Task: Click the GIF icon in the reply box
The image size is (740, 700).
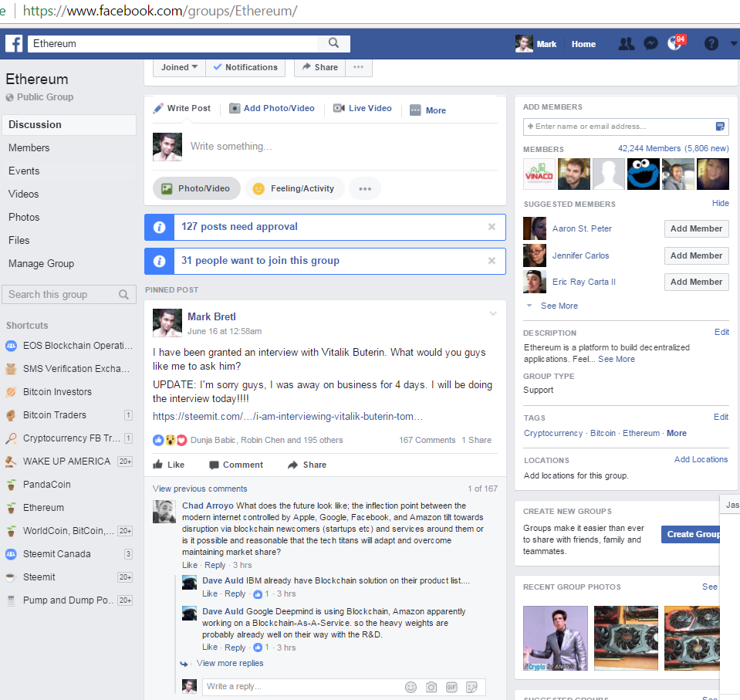Action: coord(451,687)
